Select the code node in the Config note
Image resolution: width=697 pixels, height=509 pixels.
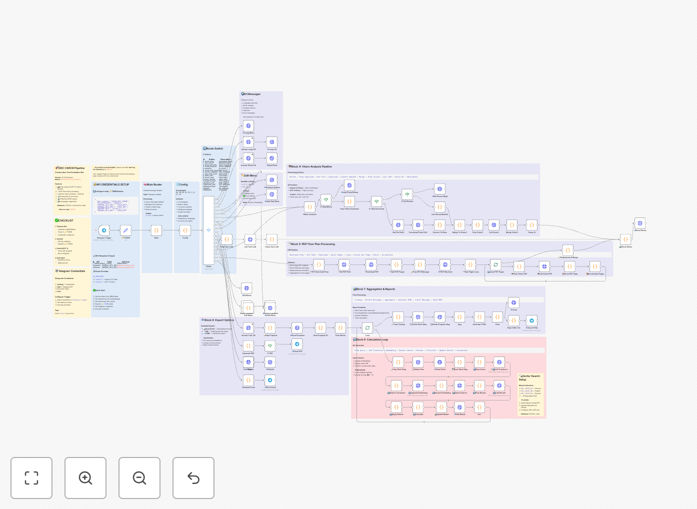(185, 230)
